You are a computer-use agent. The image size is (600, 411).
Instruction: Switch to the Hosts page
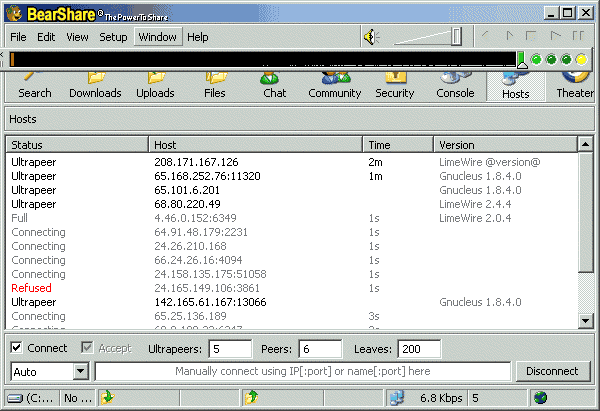tap(515, 86)
